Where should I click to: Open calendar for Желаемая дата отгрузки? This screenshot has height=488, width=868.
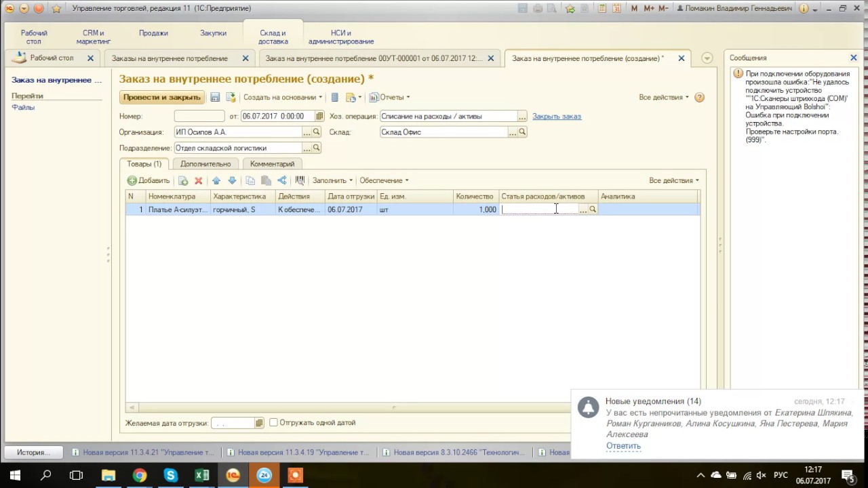[259, 423]
